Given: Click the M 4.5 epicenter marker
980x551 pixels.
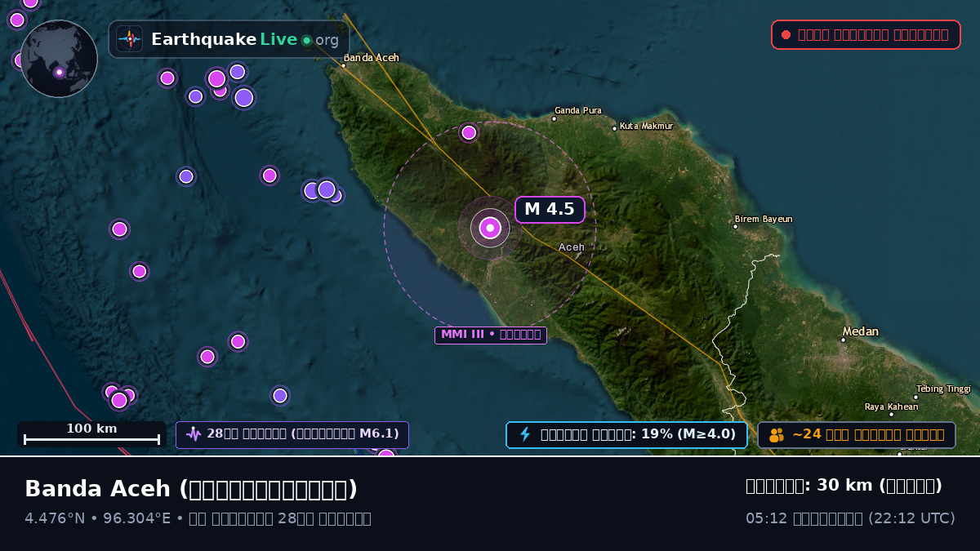Looking at the screenshot, I should (x=490, y=228).
